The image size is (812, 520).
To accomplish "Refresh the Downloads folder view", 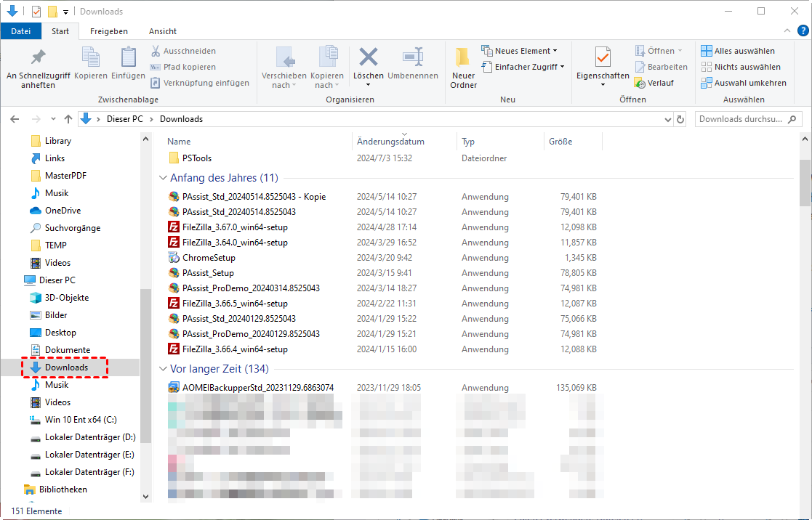I will (x=680, y=119).
